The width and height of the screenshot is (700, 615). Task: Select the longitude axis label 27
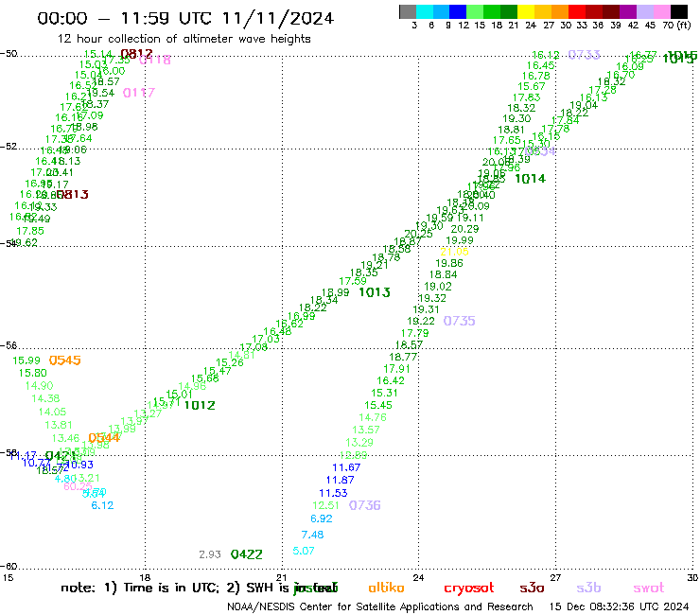[x=555, y=578]
